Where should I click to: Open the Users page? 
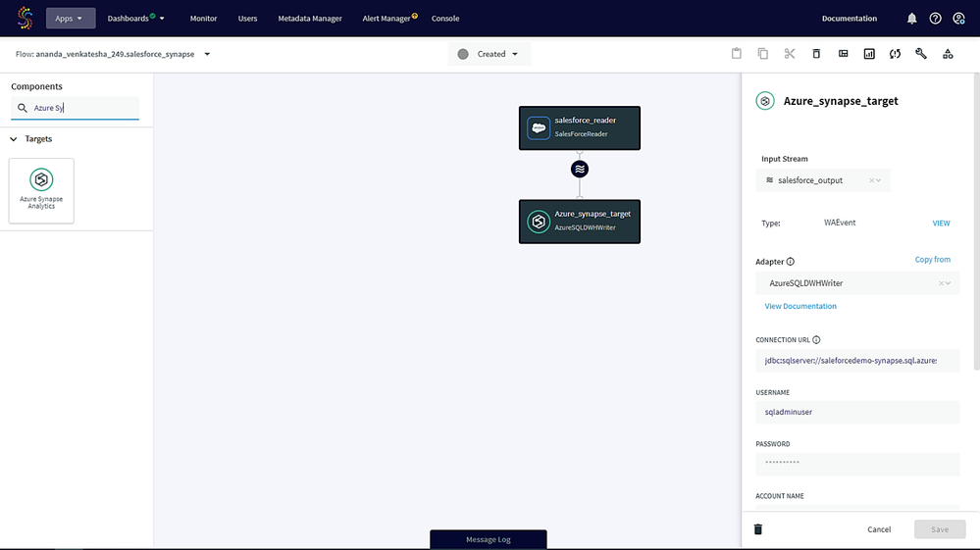[247, 18]
